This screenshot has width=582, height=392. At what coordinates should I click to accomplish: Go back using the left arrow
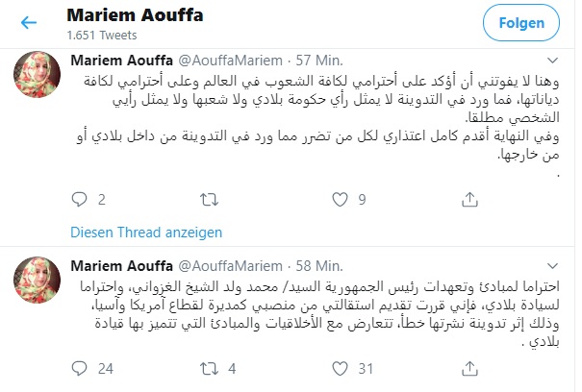28,23
